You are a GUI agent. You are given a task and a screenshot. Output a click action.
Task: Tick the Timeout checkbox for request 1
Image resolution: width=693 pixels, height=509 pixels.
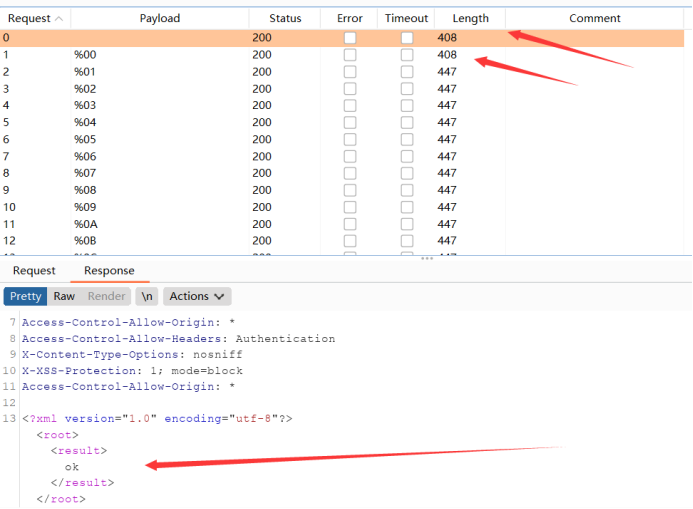(x=406, y=55)
